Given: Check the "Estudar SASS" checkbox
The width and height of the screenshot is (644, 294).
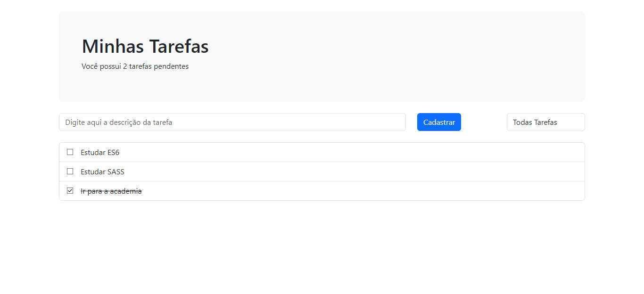Looking at the screenshot, I should (x=70, y=171).
